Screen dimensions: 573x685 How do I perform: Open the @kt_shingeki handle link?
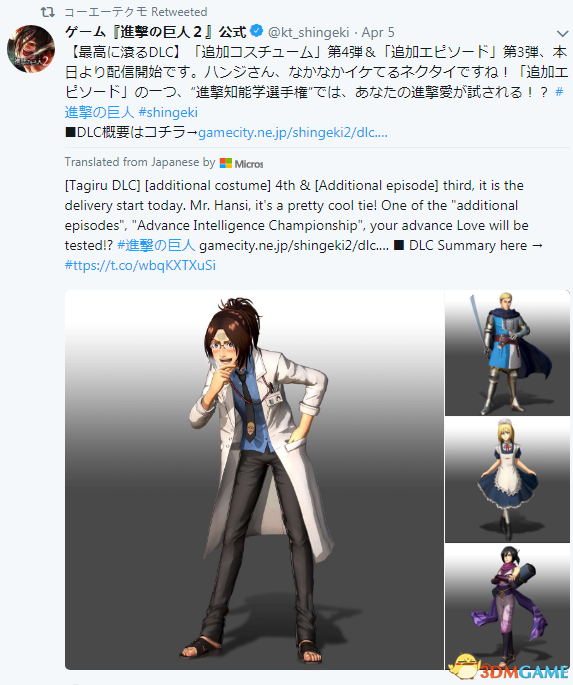[308, 32]
